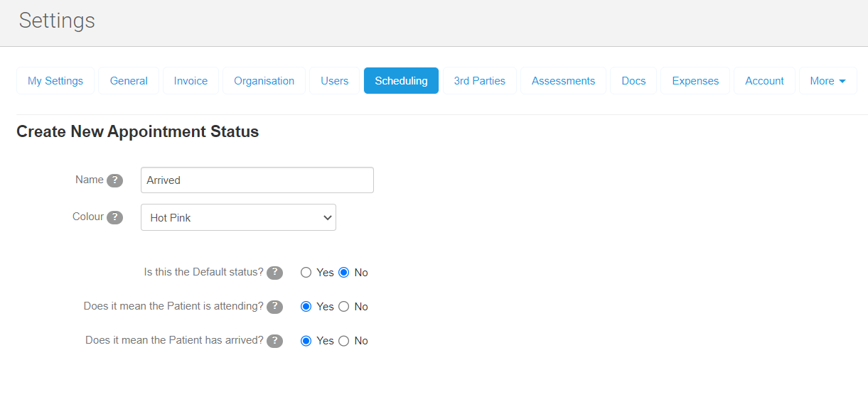Screen dimensions: 868x409
Task: Open the 3rd Parties tab
Action: point(479,81)
